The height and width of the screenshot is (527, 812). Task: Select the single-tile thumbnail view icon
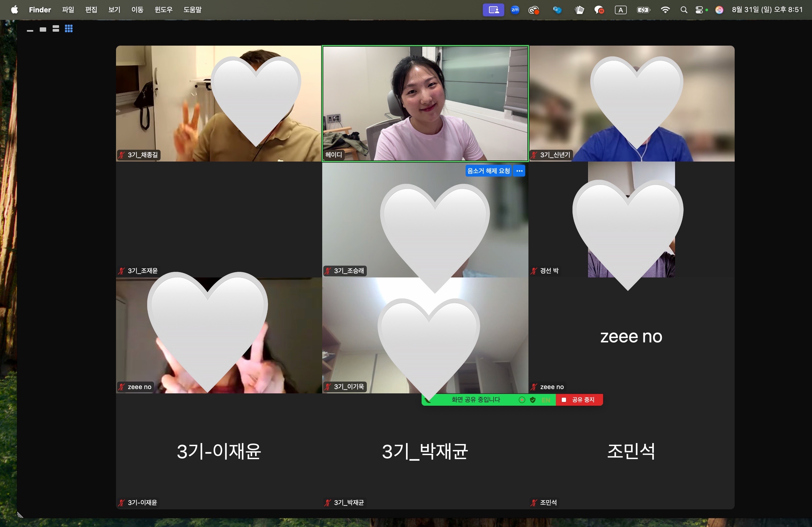tap(43, 30)
